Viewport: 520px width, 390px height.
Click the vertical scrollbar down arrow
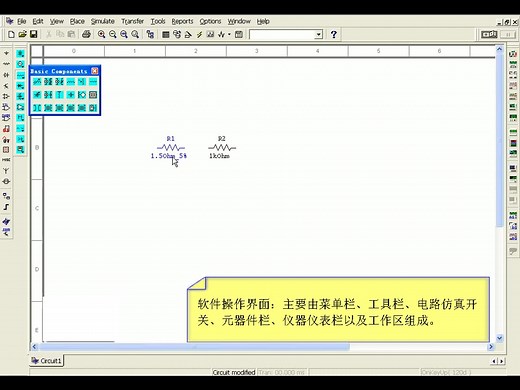click(x=499, y=338)
